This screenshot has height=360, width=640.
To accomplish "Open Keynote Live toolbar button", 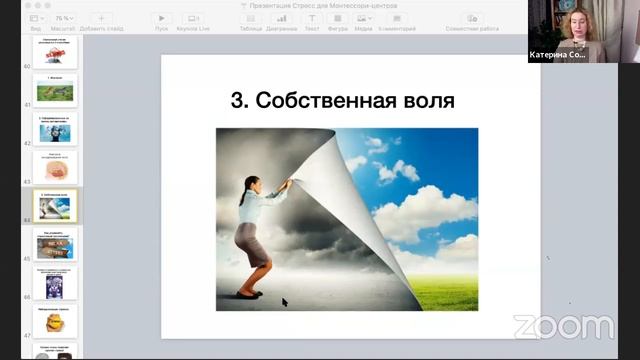I will (x=193, y=19).
